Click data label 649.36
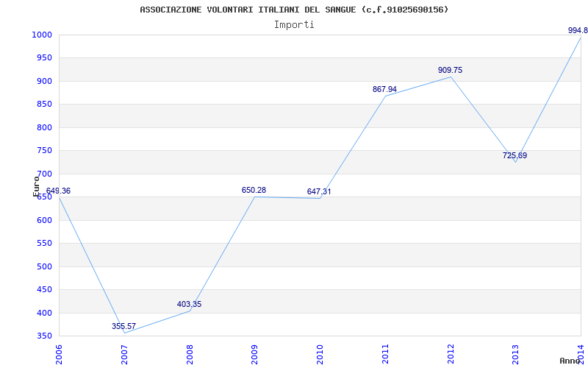 58,191
